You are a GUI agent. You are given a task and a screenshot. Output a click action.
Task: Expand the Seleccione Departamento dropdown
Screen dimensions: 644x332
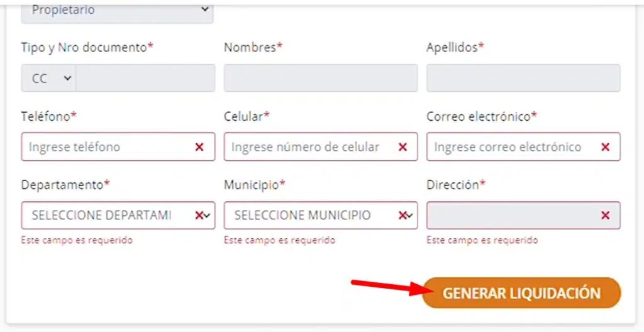(118, 215)
